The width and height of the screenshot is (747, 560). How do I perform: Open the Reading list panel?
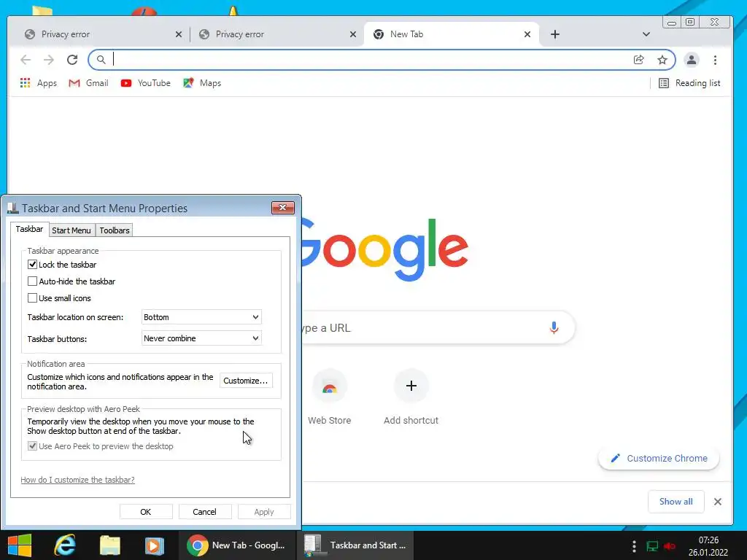(689, 83)
